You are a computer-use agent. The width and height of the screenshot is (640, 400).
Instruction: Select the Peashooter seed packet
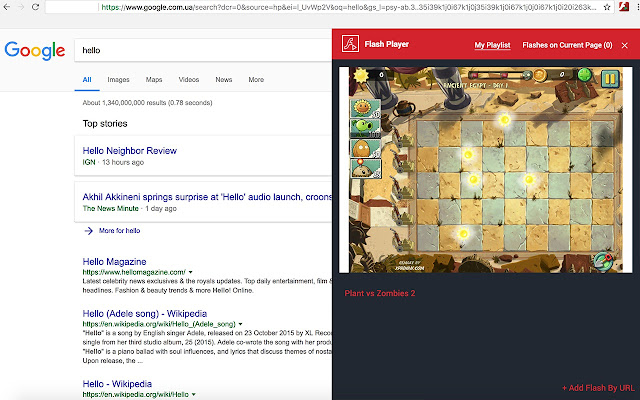point(365,128)
